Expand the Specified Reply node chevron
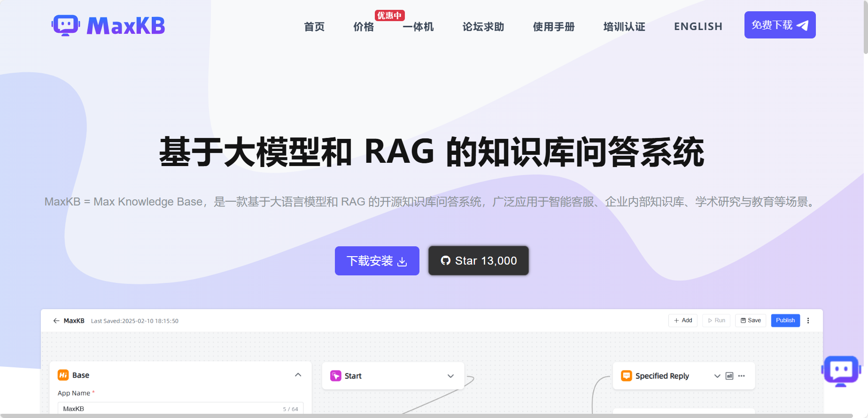 click(x=717, y=376)
